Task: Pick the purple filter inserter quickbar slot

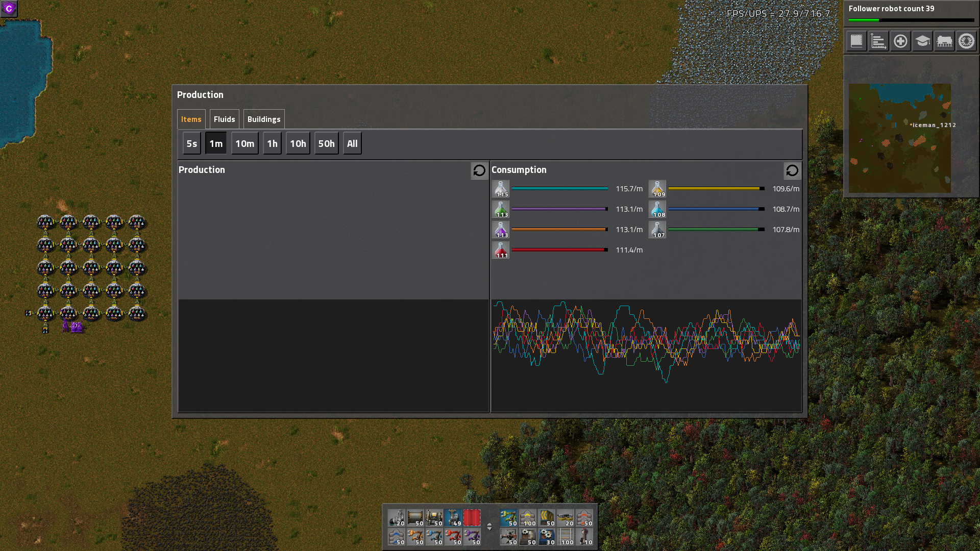Action: [472, 537]
